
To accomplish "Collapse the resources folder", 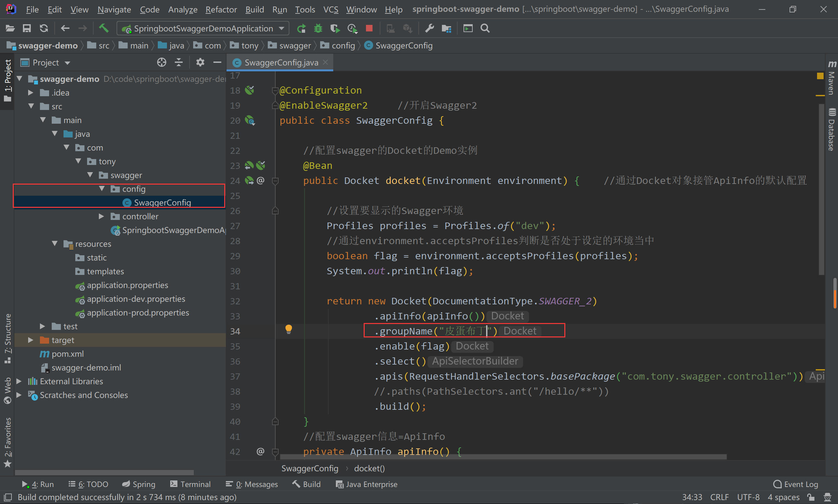I will (55, 243).
